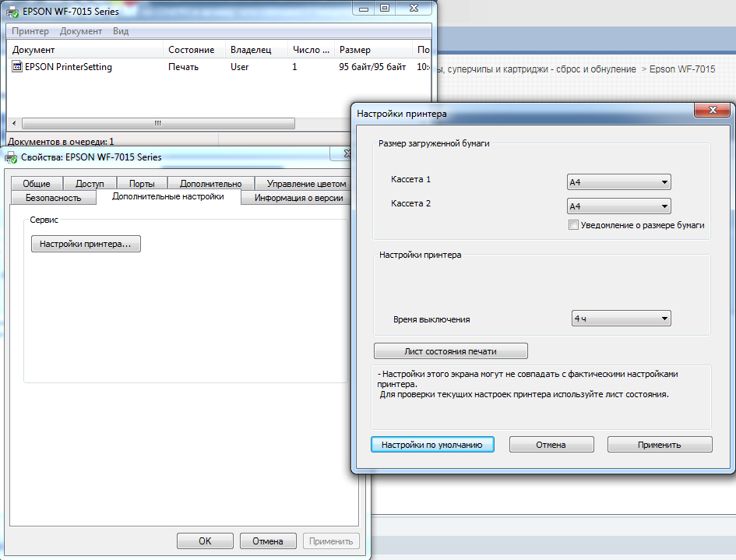Open the Время выключения dropdown
The width and height of the screenshot is (736, 560).
click(x=621, y=319)
